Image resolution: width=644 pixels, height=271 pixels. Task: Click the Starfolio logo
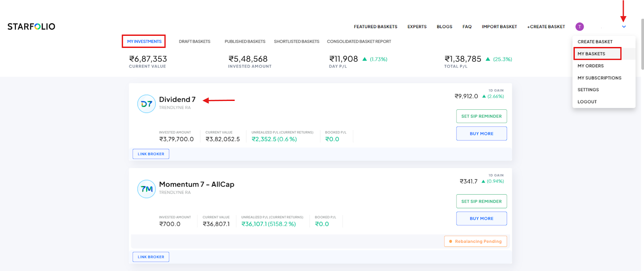point(31,27)
